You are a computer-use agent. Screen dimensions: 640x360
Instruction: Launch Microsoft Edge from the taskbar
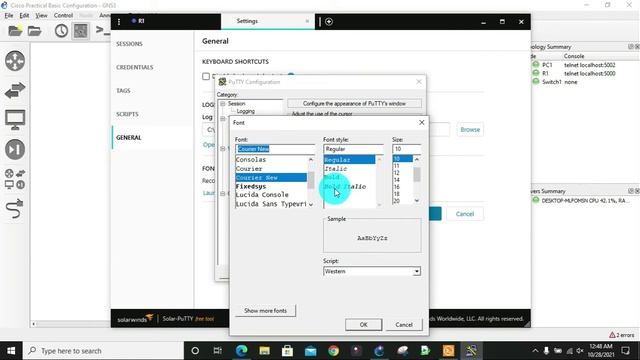(x=241, y=351)
